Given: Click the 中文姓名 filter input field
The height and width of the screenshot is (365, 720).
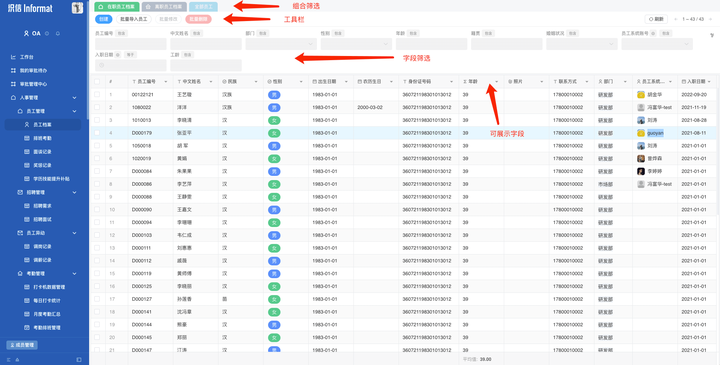Looking at the screenshot, I should point(206,44).
